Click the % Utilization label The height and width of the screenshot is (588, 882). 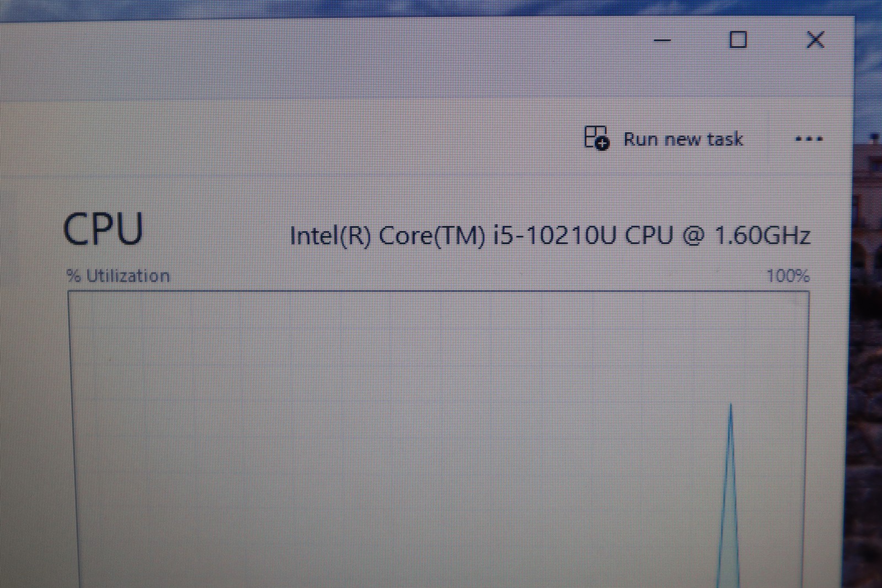click(118, 276)
